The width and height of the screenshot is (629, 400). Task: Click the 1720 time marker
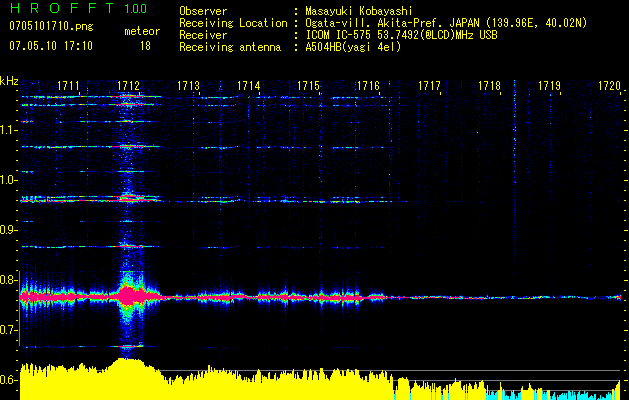tap(609, 86)
